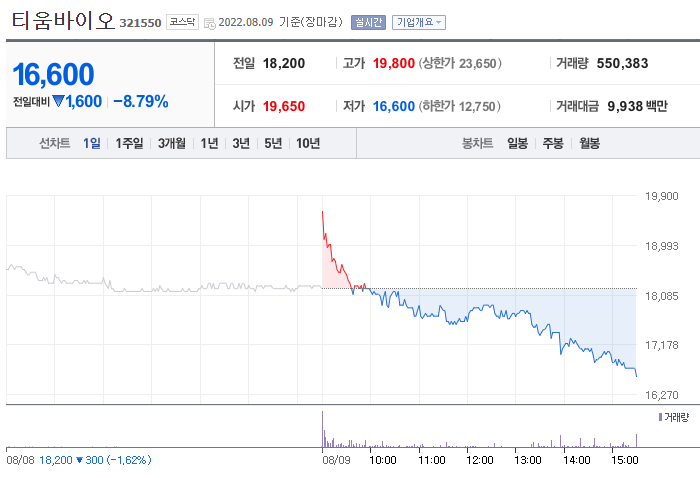Viewport: 700px width, 478px height.
Task: Click the 선차트 label
Action: click(x=55, y=143)
